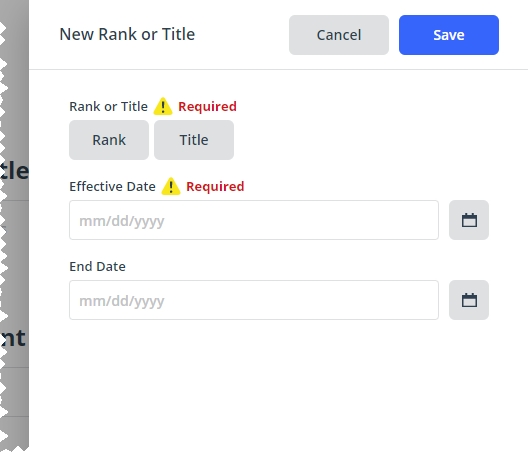Select the Title option
The image size is (528, 452).
(x=194, y=140)
